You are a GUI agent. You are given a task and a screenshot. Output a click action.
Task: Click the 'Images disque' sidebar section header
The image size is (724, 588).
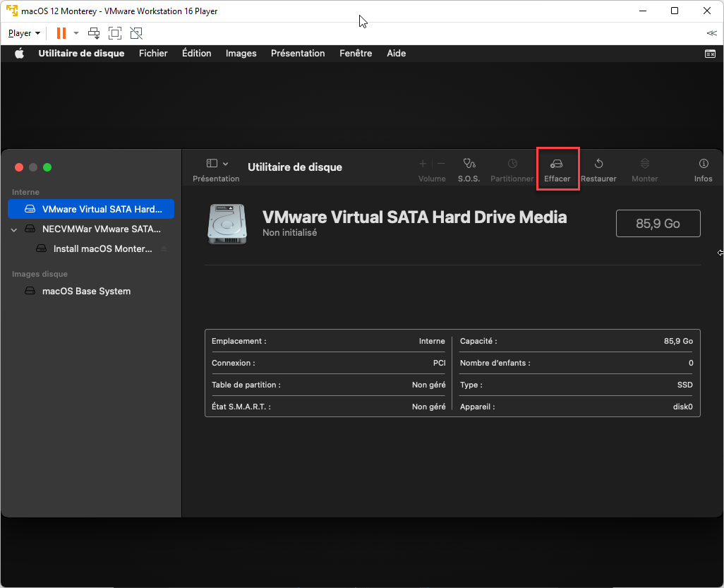tap(40, 275)
